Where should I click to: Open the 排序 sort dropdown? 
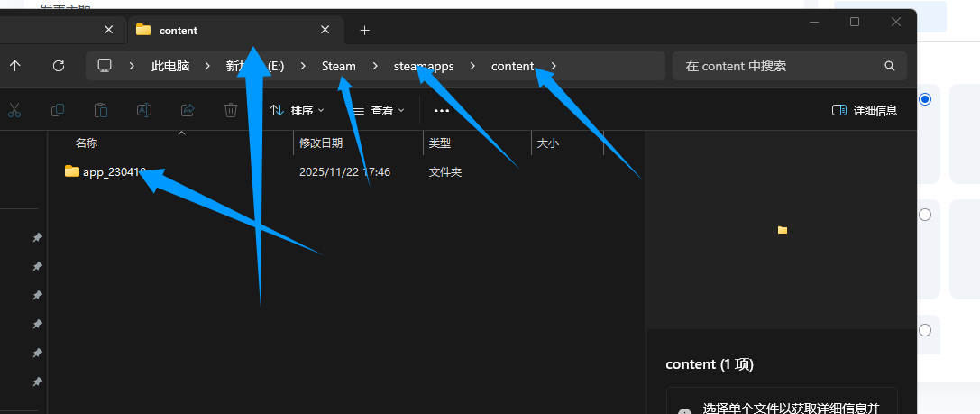point(298,110)
